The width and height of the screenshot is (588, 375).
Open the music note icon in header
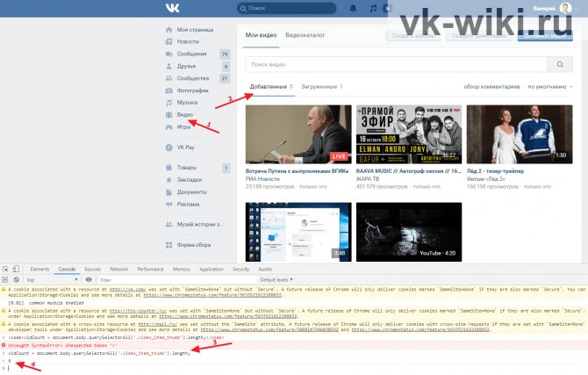pyautogui.click(x=373, y=8)
